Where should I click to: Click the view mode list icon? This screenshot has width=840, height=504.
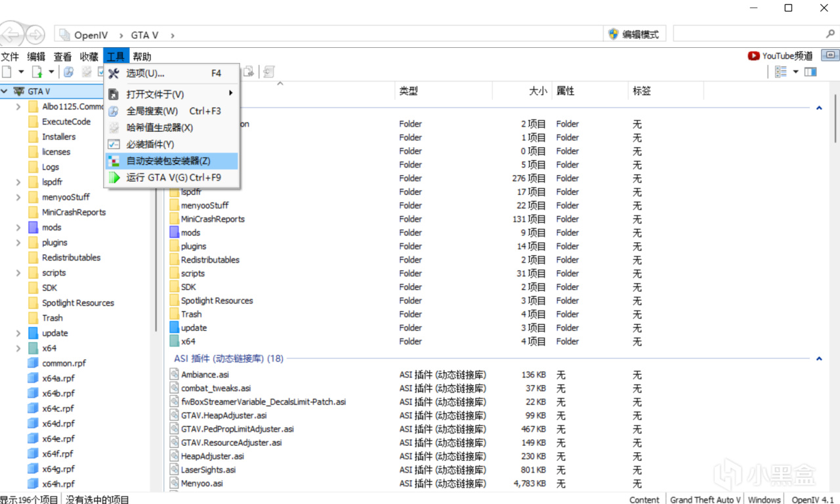click(x=781, y=72)
